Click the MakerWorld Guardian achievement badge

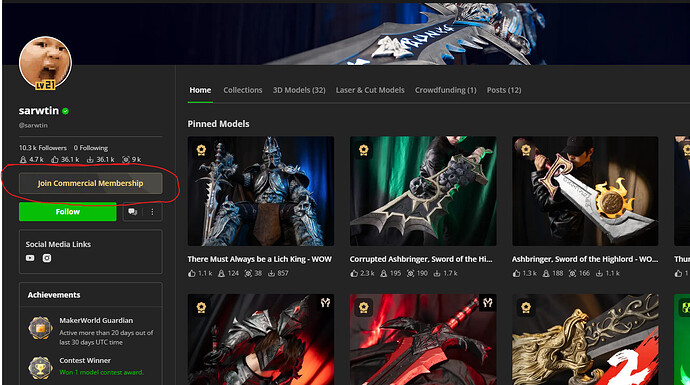tap(40, 328)
